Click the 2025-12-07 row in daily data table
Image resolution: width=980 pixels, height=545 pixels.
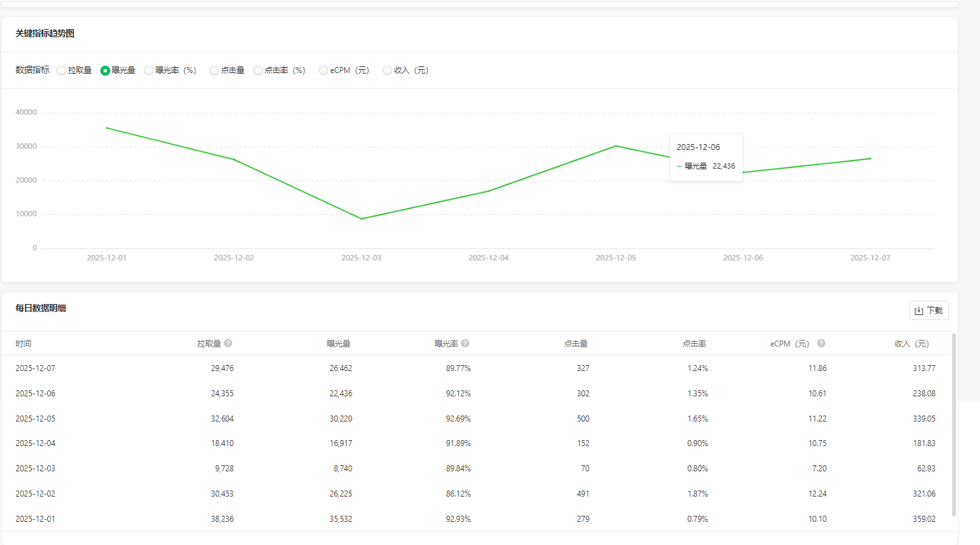[36, 368]
